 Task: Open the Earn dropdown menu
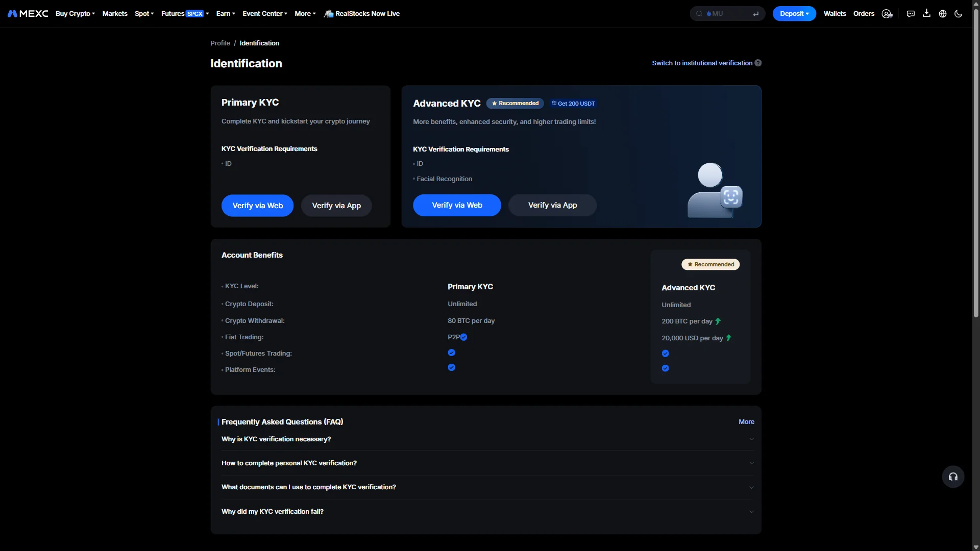pos(226,14)
